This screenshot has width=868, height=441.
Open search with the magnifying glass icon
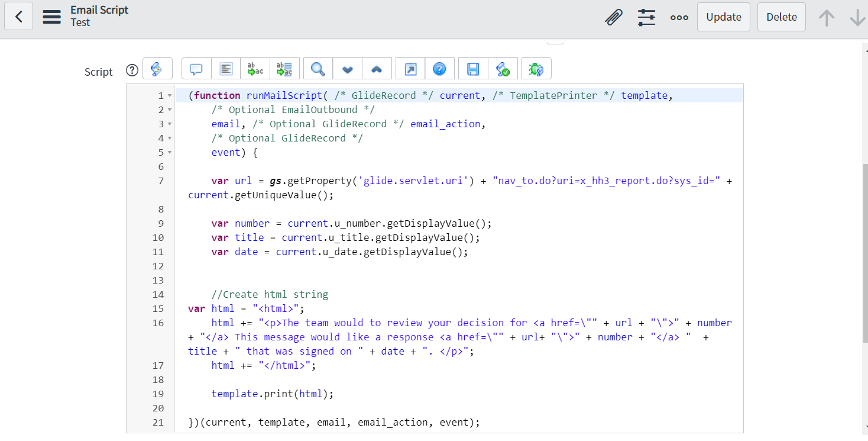click(318, 69)
